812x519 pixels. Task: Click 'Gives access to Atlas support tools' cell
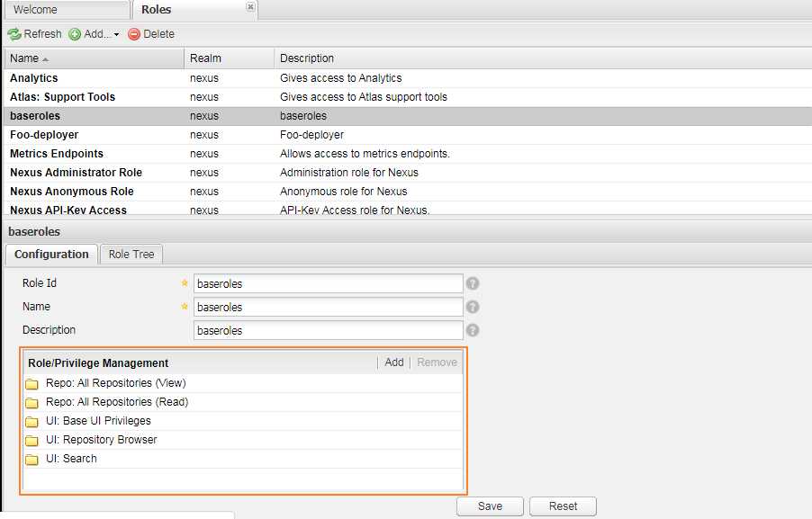[x=364, y=97]
